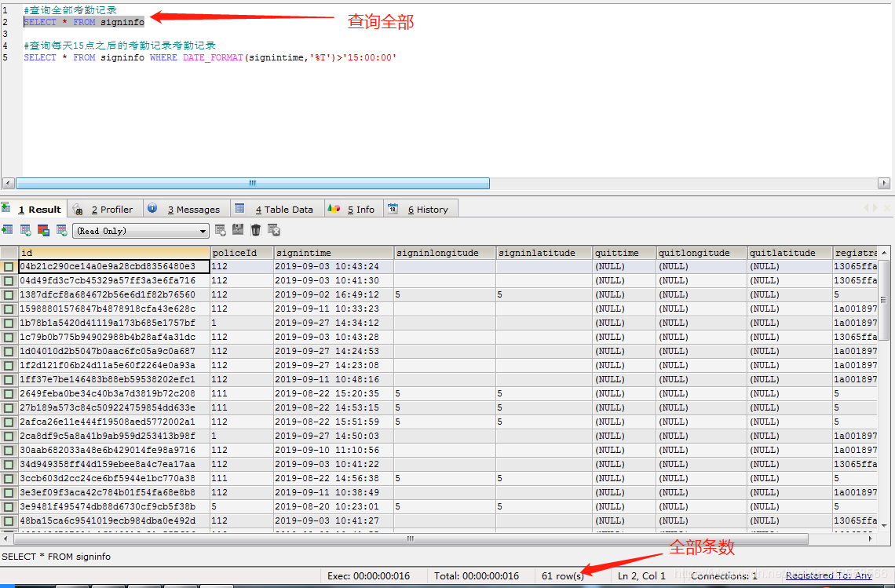The width and height of the screenshot is (895, 588).
Task: Click the cancel changes grid icon
Action: coord(274,230)
